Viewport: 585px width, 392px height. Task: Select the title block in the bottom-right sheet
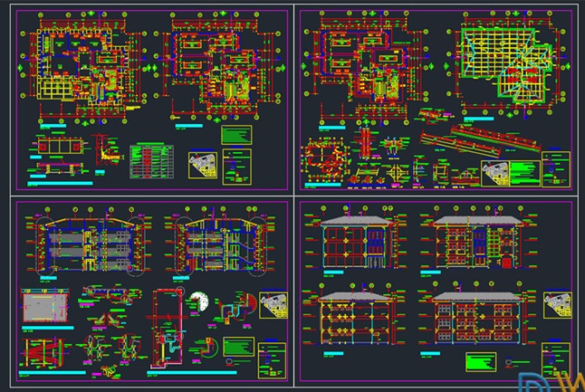click(x=556, y=360)
